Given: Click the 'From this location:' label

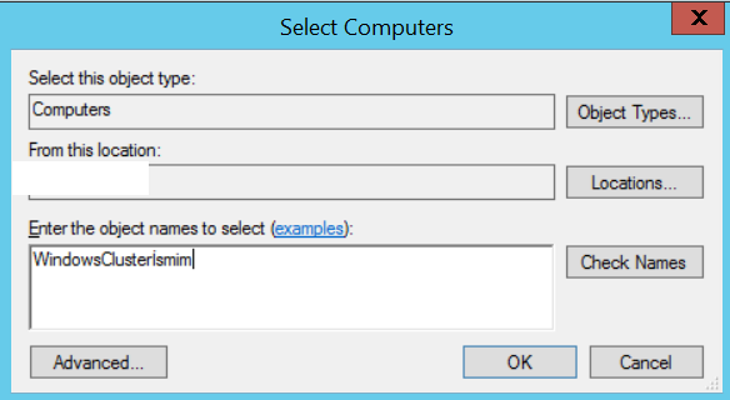Looking at the screenshot, I should [95, 150].
